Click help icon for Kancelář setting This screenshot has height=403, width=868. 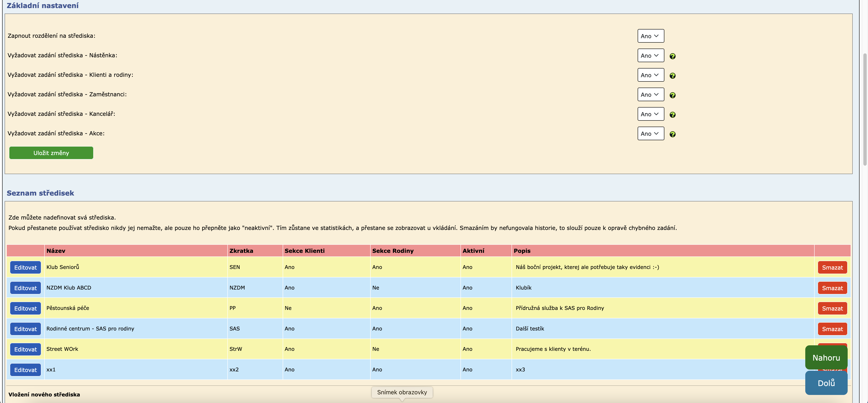click(x=672, y=115)
